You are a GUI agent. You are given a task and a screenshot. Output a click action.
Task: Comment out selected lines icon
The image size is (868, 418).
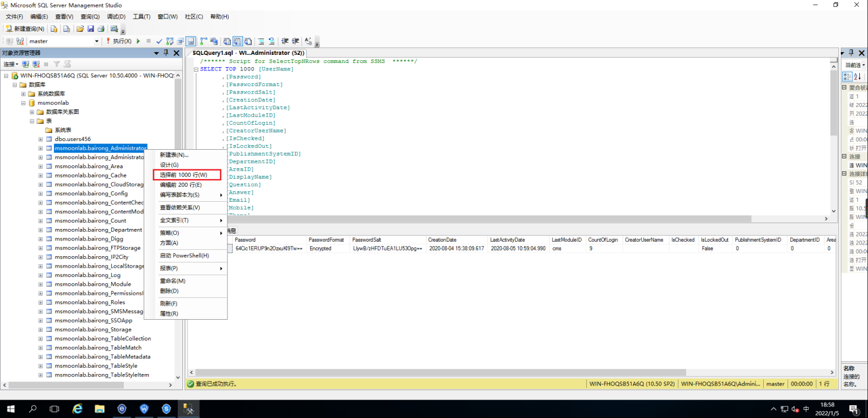262,41
